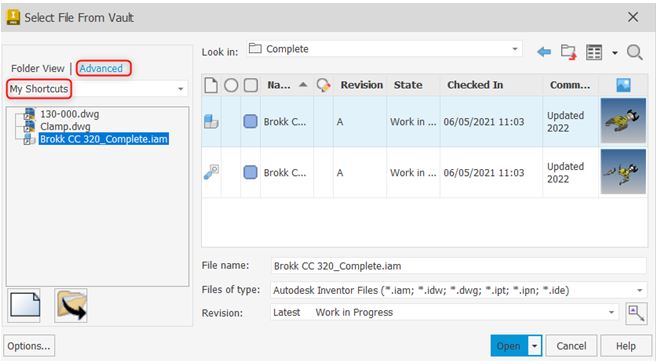Click the File name input field
659x364 pixels.
coord(459,266)
